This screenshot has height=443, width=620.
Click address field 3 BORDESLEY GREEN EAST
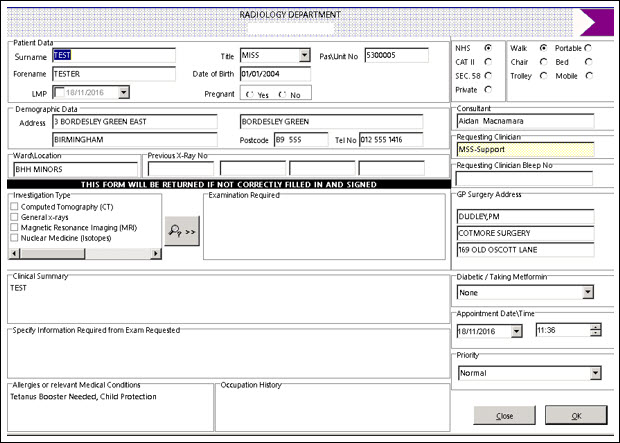[135, 121]
